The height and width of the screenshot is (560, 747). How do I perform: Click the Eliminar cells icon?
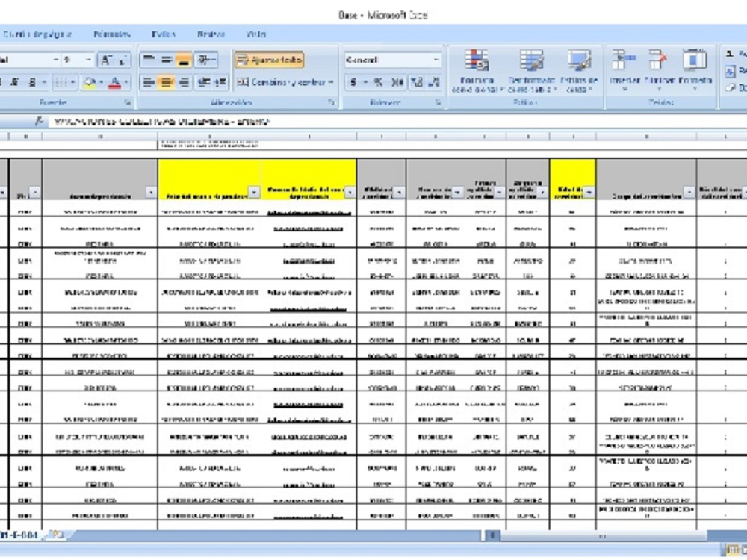click(659, 61)
